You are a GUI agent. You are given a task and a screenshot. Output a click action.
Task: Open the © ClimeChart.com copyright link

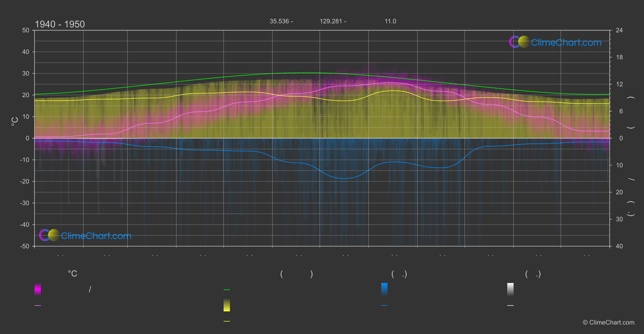608,322
